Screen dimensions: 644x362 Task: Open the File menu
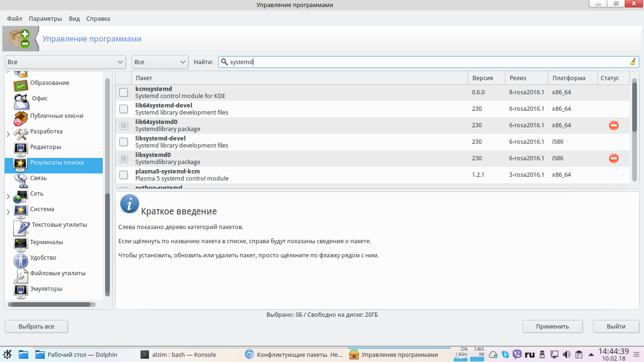click(15, 19)
